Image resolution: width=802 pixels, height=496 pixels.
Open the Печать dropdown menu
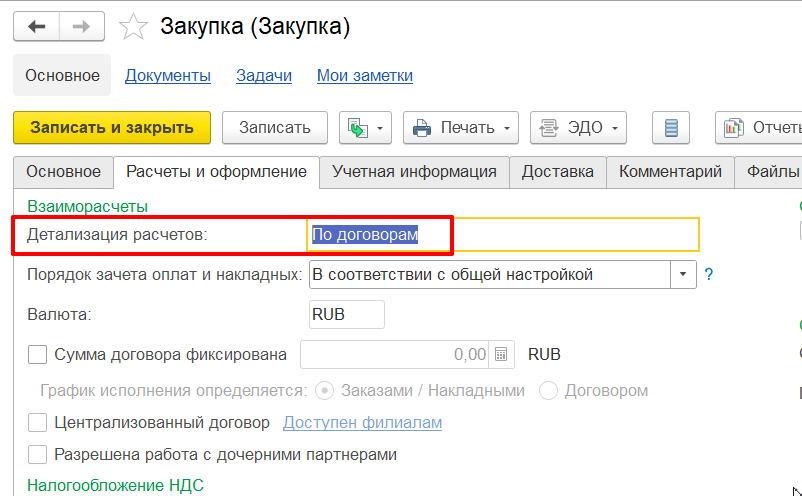click(460, 128)
